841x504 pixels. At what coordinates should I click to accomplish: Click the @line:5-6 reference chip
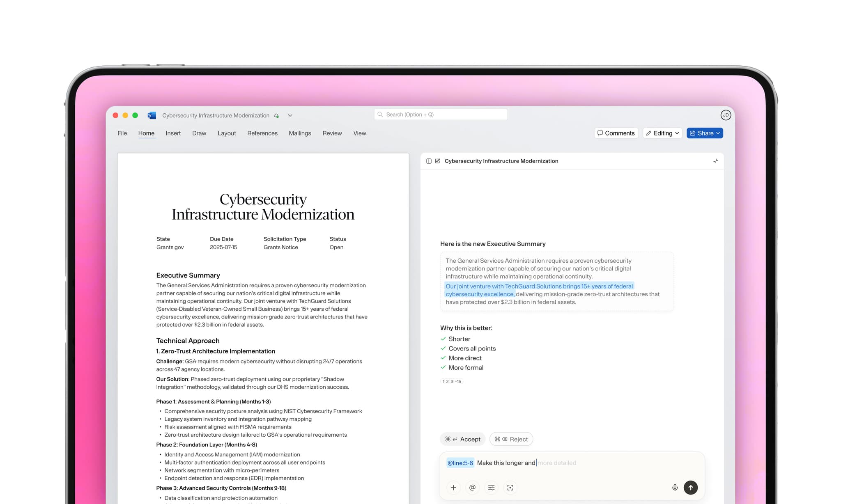(460, 463)
